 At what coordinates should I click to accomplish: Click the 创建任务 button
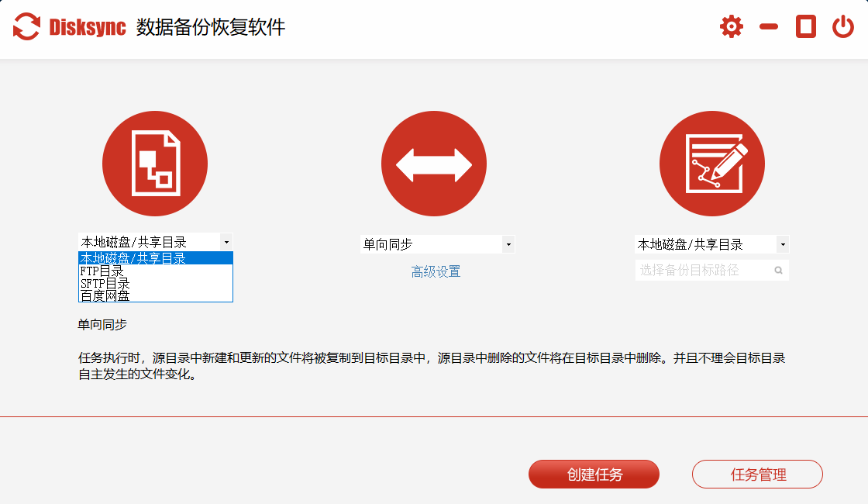coord(594,474)
